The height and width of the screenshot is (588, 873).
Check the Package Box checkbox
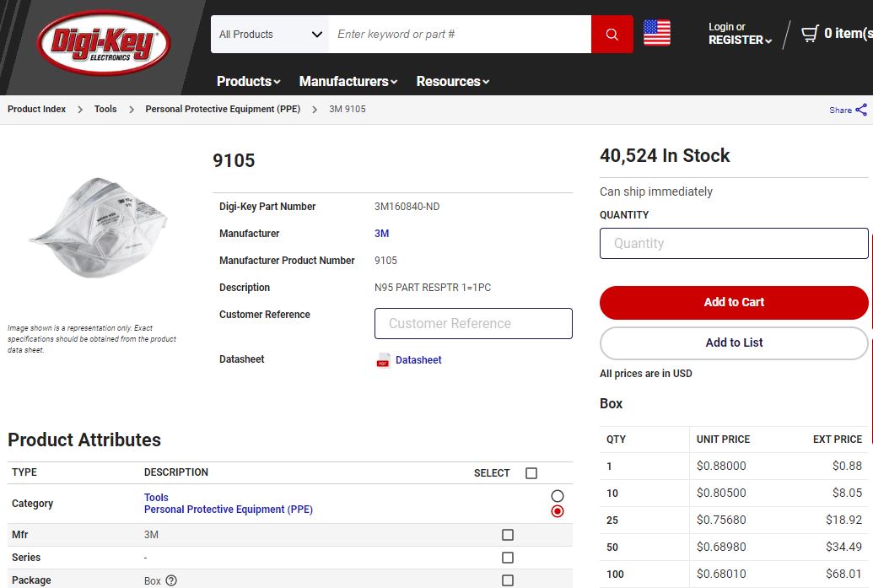click(508, 580)
